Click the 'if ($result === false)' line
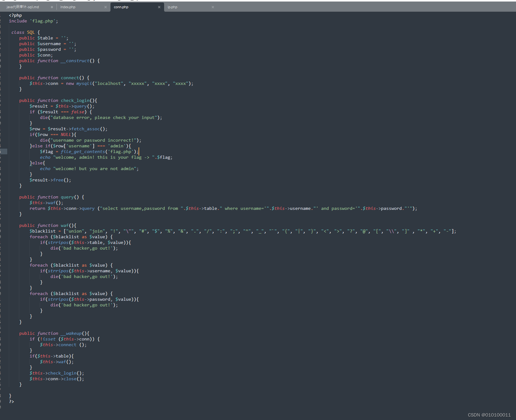Viewport: 516px width, 420px height. (x=61, y=112)
